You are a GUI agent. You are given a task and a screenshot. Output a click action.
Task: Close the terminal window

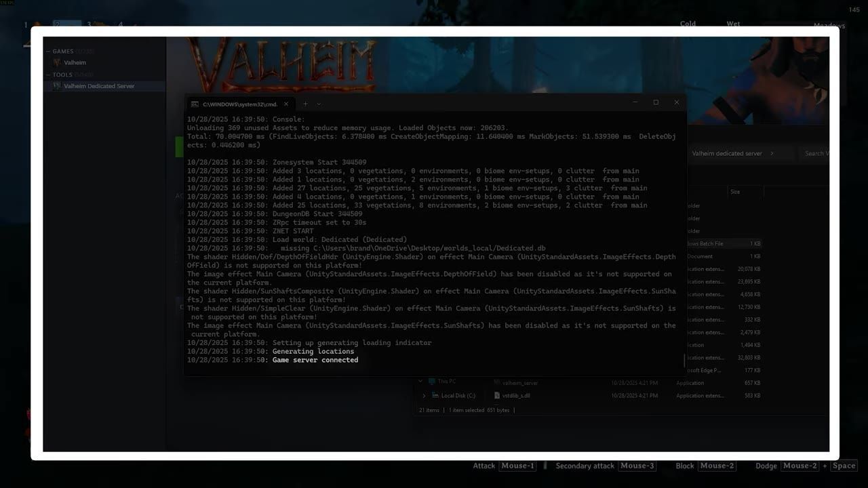click(x=676, y=102)
